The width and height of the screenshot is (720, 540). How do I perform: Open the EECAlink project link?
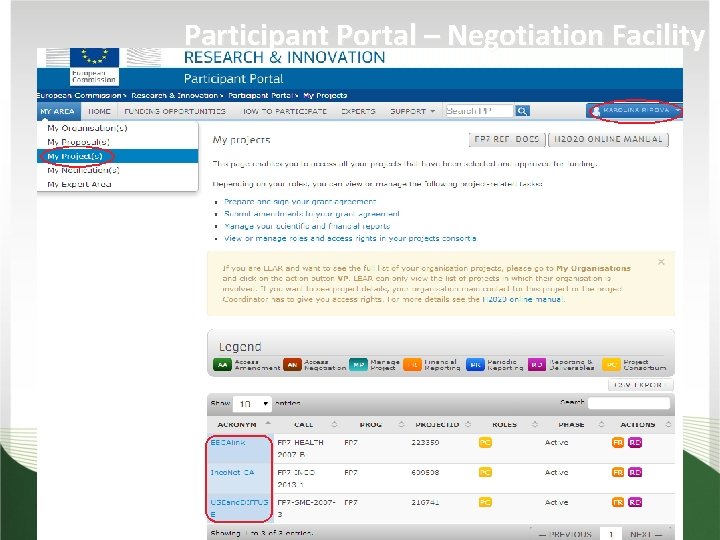click(228, 443)
